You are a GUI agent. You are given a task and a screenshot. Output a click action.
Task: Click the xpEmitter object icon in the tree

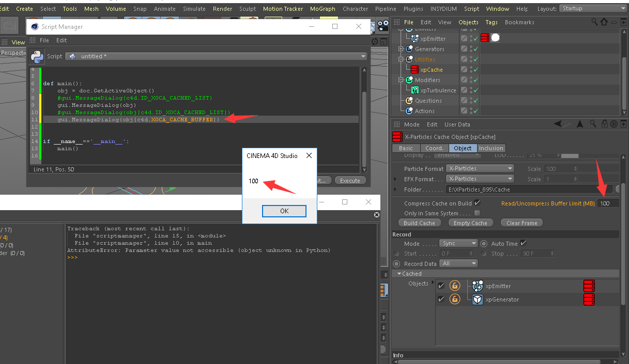(415, 39)
